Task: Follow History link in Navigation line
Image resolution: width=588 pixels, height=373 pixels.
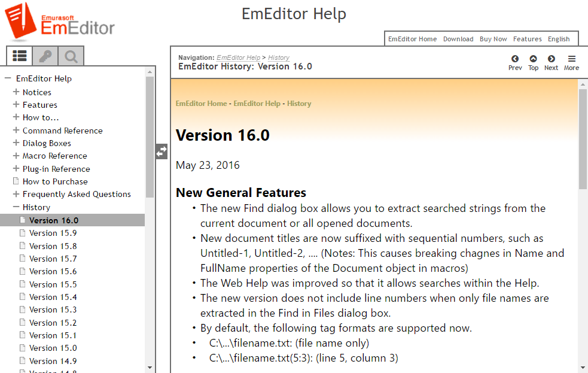Action: pyautogui.click(x=279, y=57)
